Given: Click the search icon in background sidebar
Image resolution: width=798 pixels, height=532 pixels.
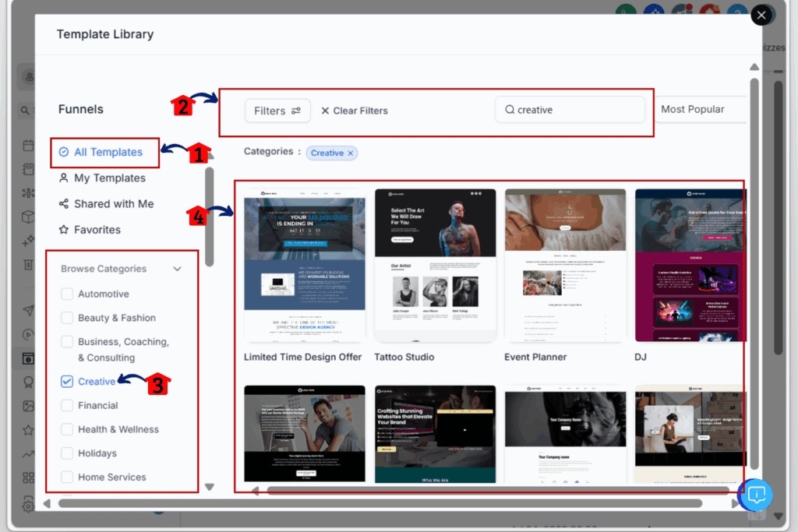Looking at the screenshot, I should pos(24,110).
